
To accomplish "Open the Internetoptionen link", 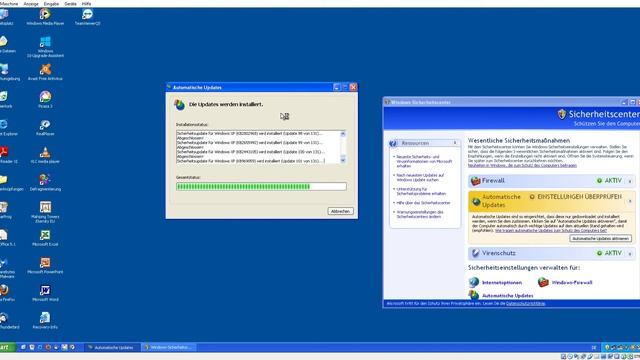I will (502, 282).
